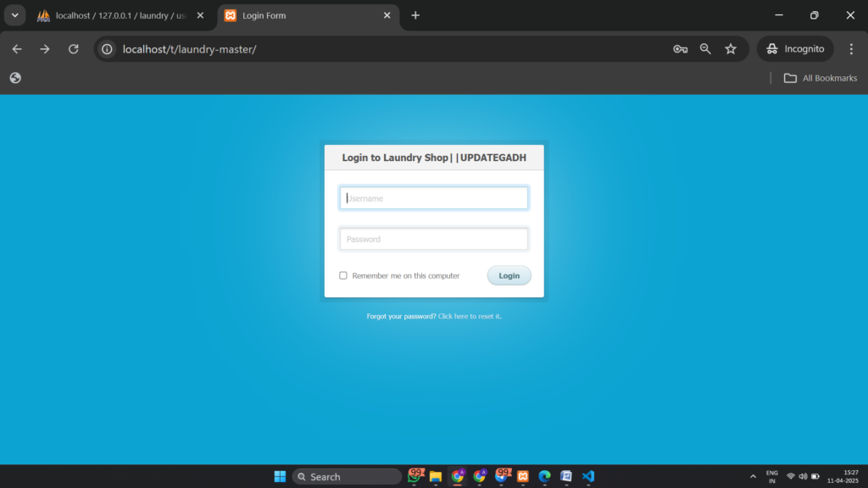868x488 pixels.
Task: Click the Username input field
Action: 433,198
